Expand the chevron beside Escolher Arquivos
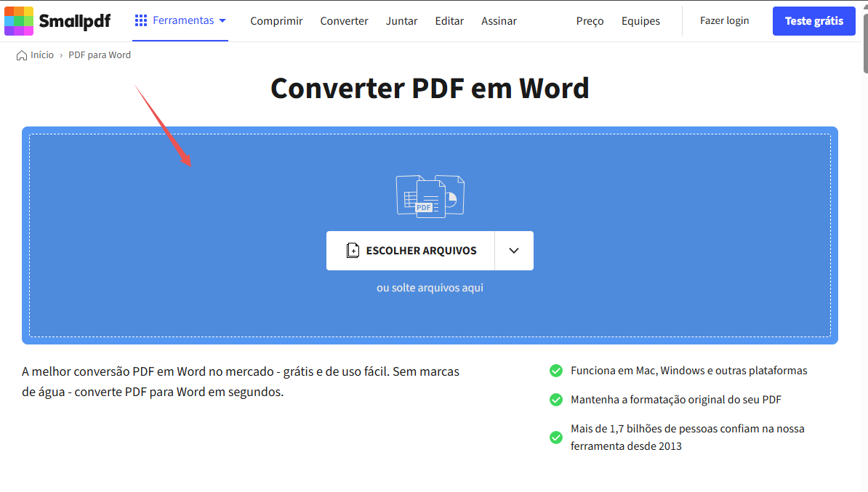 click(514, 251)
